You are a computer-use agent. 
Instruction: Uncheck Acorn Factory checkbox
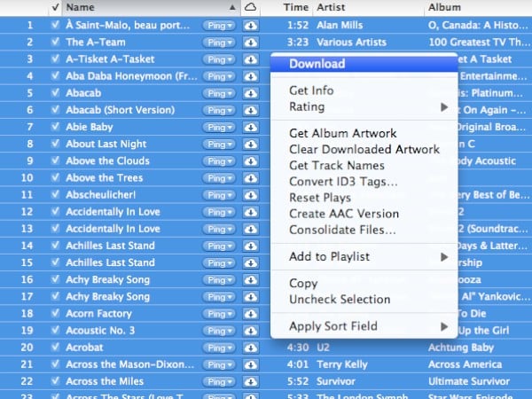tap(55, 313)
